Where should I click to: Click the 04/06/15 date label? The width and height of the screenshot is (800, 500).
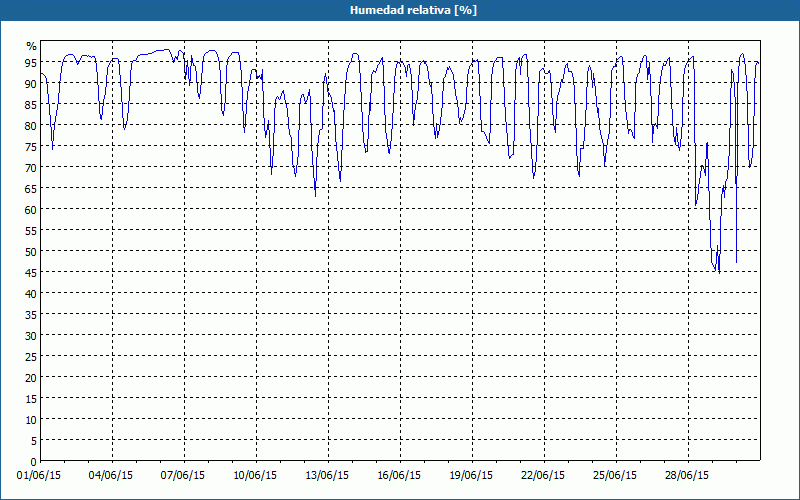(111, 476)
